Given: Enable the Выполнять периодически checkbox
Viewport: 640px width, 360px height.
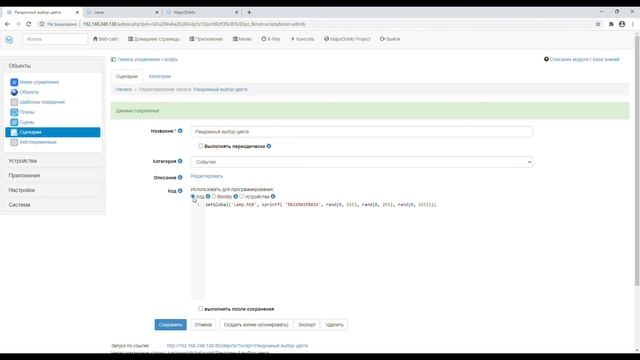Looking at the screenshot, I should point(200,146).
